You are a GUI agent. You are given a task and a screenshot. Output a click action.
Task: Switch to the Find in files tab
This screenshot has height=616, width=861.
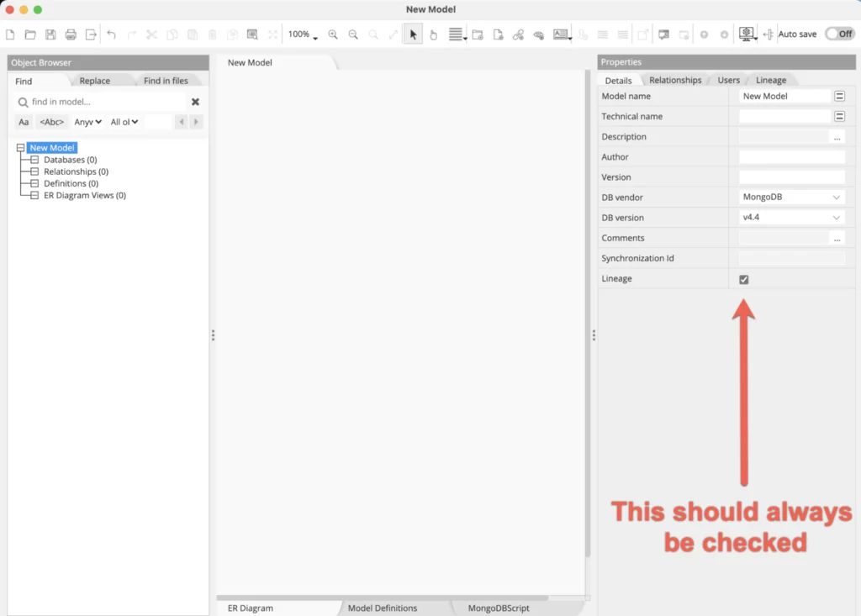166,81
